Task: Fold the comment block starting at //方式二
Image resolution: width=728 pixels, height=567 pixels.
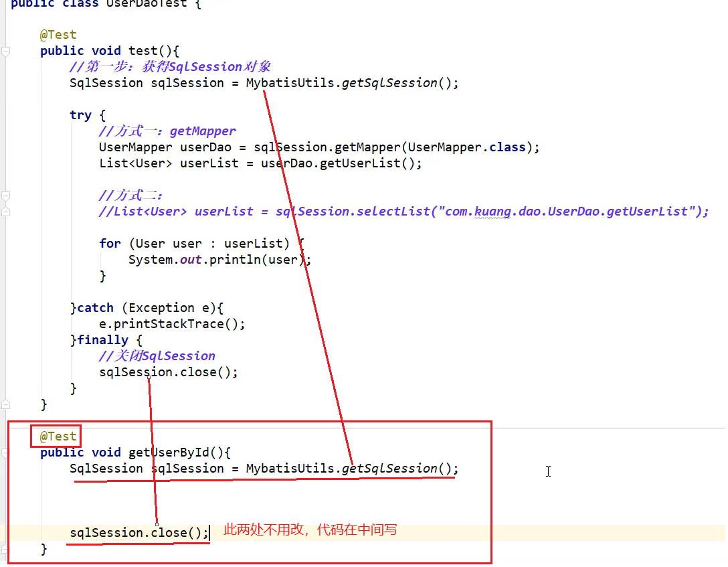Action: pos(5,196)
